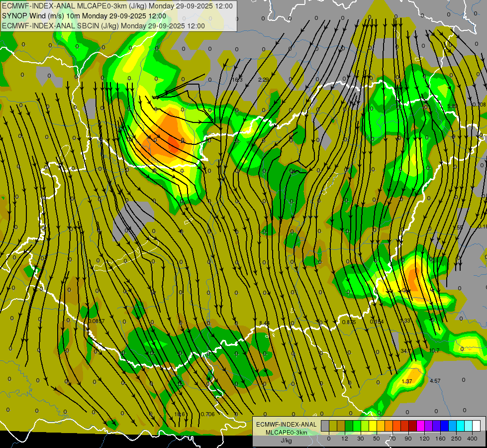The image size is (487, 448).
Task: Click the map value 1.37
Action: click(x=407, y=381)
